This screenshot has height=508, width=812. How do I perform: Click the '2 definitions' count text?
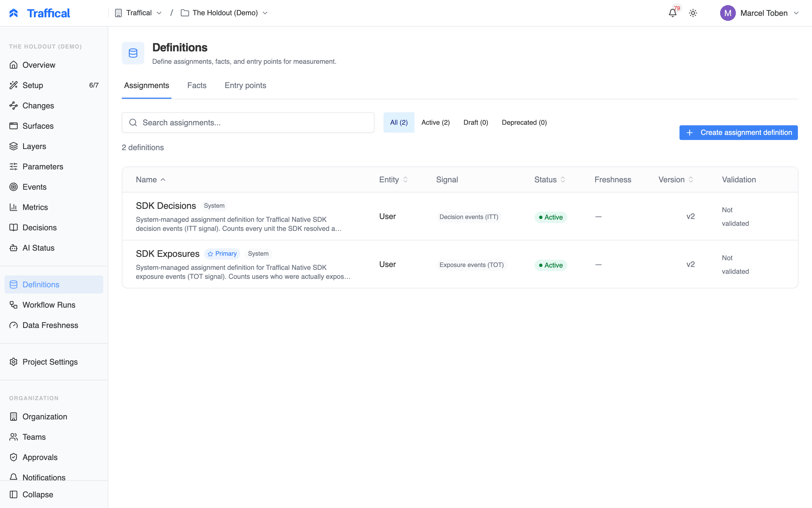tap(143, 148)
